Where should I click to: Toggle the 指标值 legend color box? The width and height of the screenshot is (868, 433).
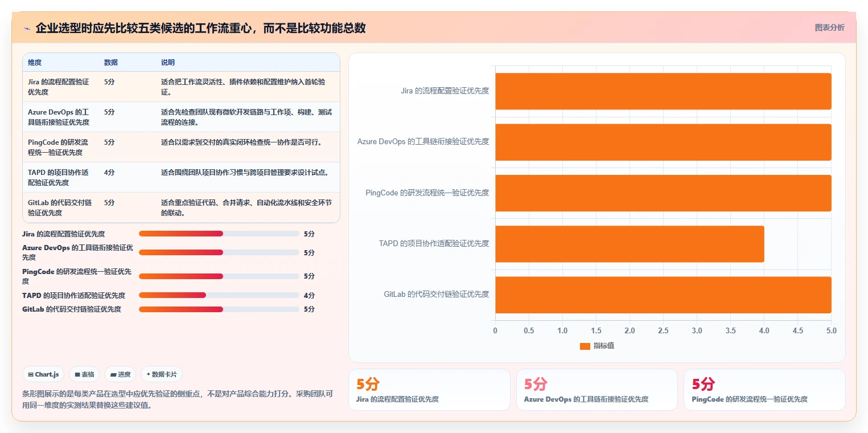point(585,346)
